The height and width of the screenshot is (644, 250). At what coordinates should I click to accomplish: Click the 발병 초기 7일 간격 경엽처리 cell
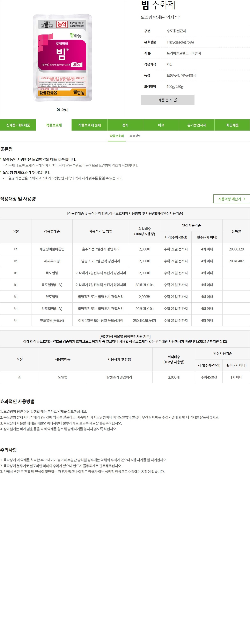pyautogui.click(x=101, y=261)
